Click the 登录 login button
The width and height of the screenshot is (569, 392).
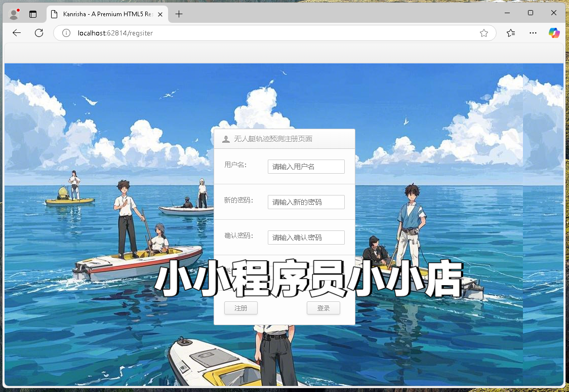click(x=323, y=308)
